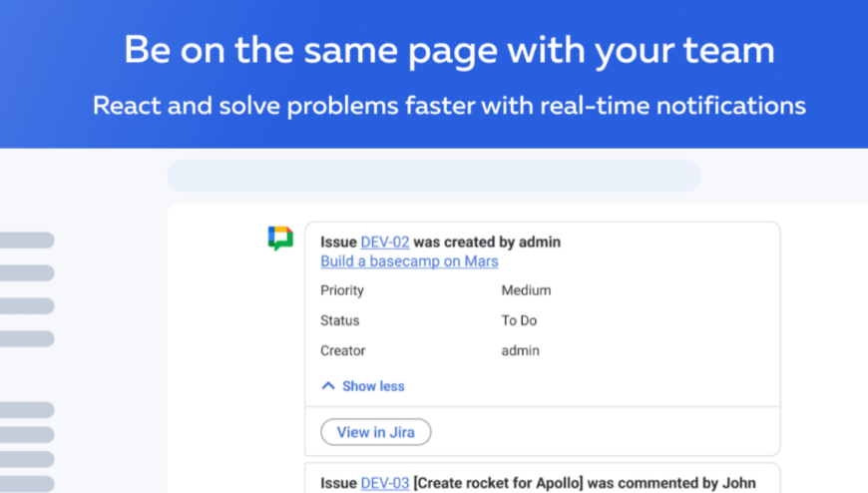This screenshot has height=493, width=868.
Task: Click the Medium priority value
Action: click(526, 290)
